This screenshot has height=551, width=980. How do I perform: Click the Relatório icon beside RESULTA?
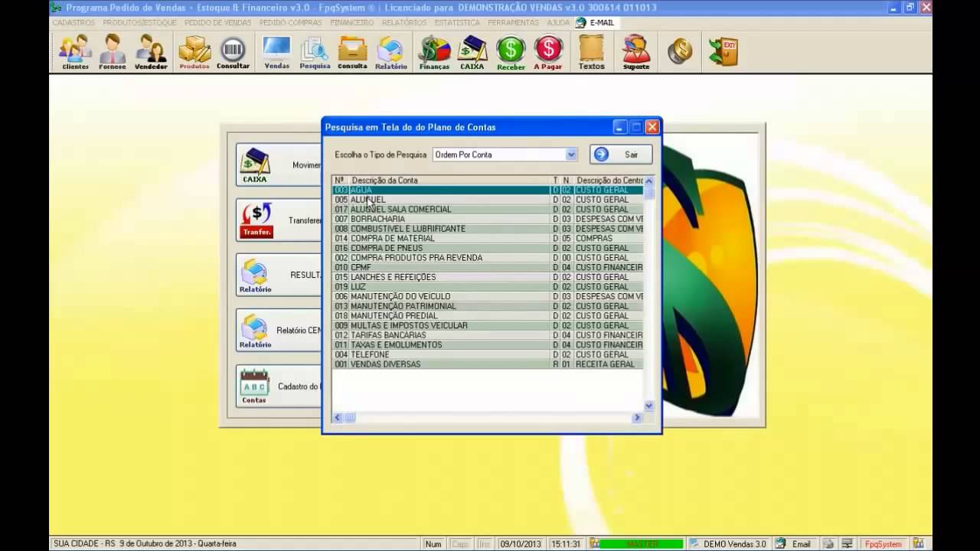tap(255, 275)
